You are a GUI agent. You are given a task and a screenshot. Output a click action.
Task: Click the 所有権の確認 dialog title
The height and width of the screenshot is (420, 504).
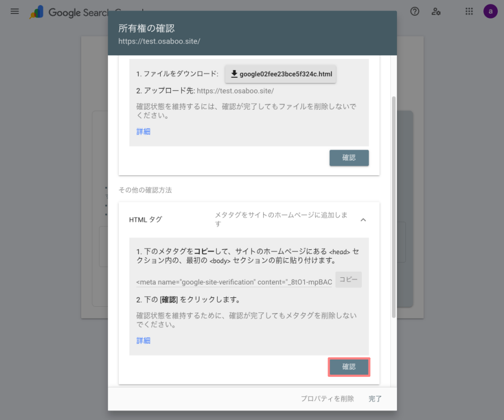[x=147, y=28]
